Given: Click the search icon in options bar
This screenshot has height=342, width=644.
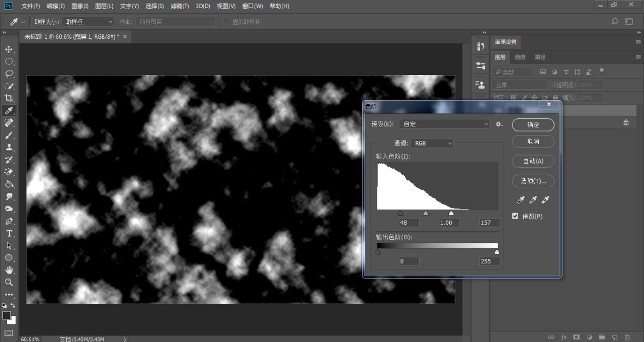Looking at the screenshot, I should (614, 22).
